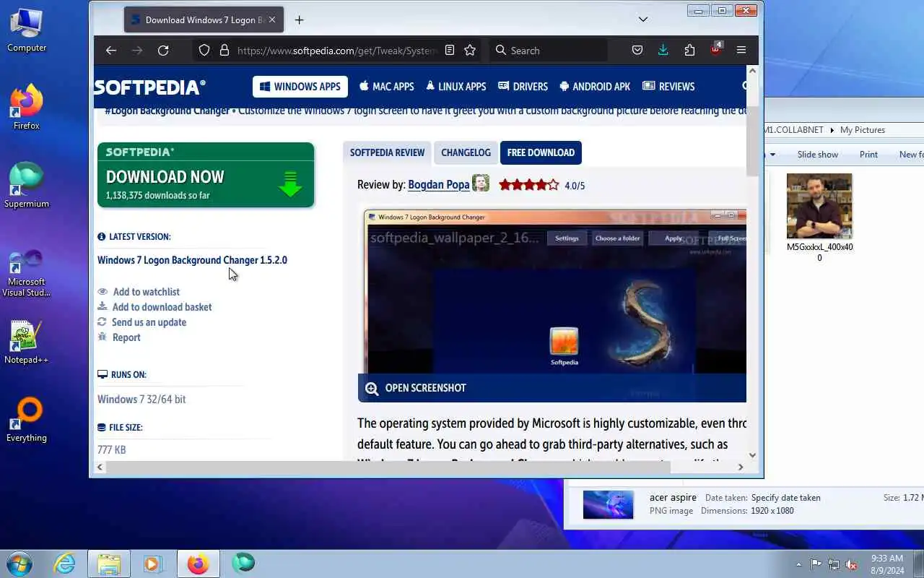Click Specify date taken in Explorer details
The image size is (924, 578).
tap(785, 498)
